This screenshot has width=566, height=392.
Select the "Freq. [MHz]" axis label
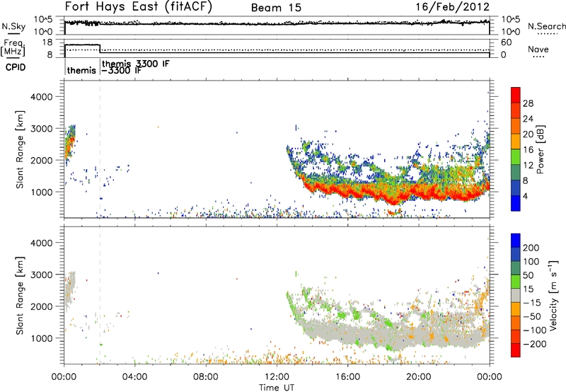(x=13, y=48)
